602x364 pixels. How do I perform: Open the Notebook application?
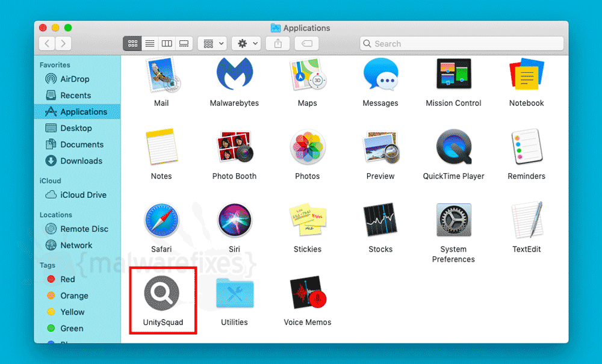click(x=526, y=73)
